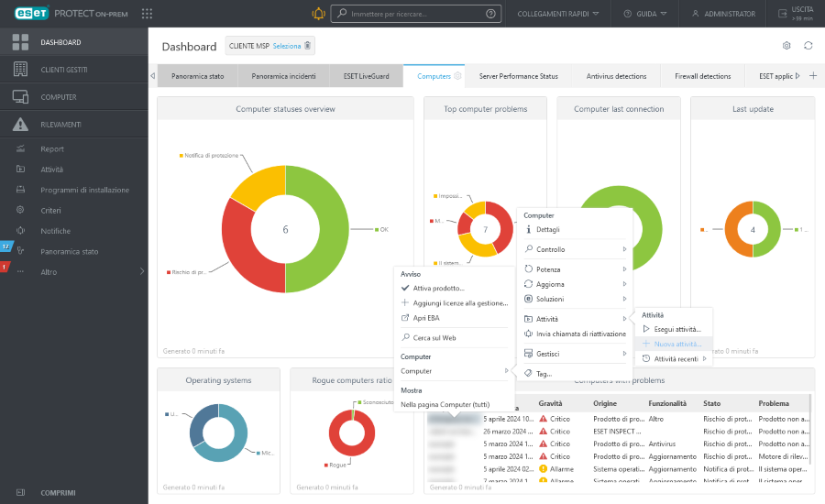
Task: Add a new dashboard tab with plus icon
Action: point(812,76)
